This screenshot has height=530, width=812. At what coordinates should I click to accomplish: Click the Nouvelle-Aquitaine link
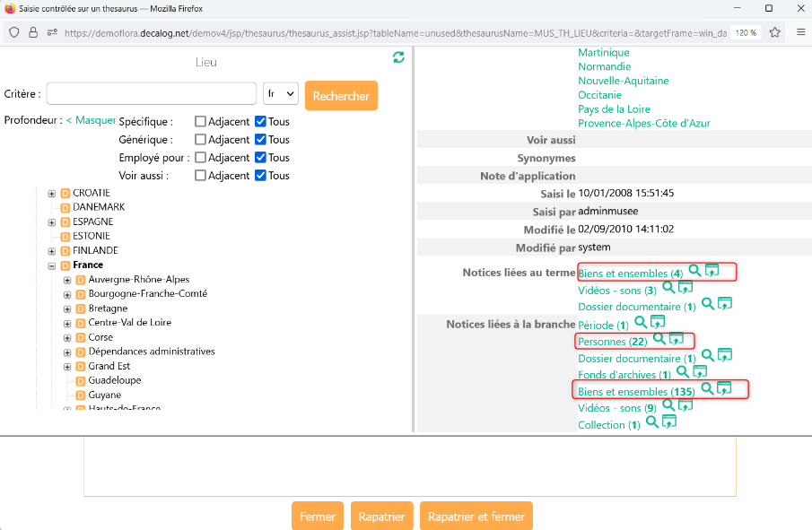(623, 81)
